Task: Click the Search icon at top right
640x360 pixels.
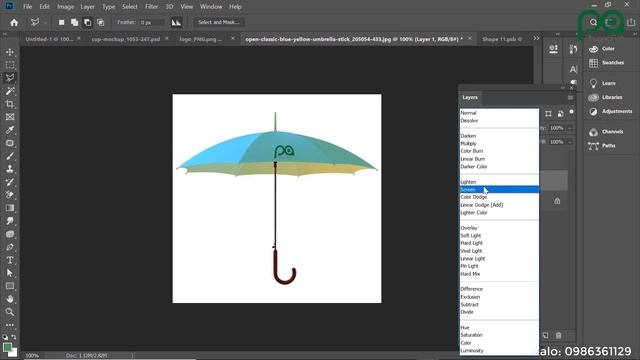Action: coord(593,22)
